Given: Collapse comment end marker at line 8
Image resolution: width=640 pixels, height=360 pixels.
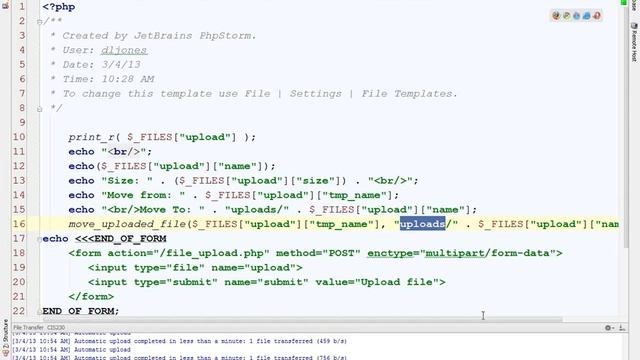Looking at the screenshot, I should 39,109.
